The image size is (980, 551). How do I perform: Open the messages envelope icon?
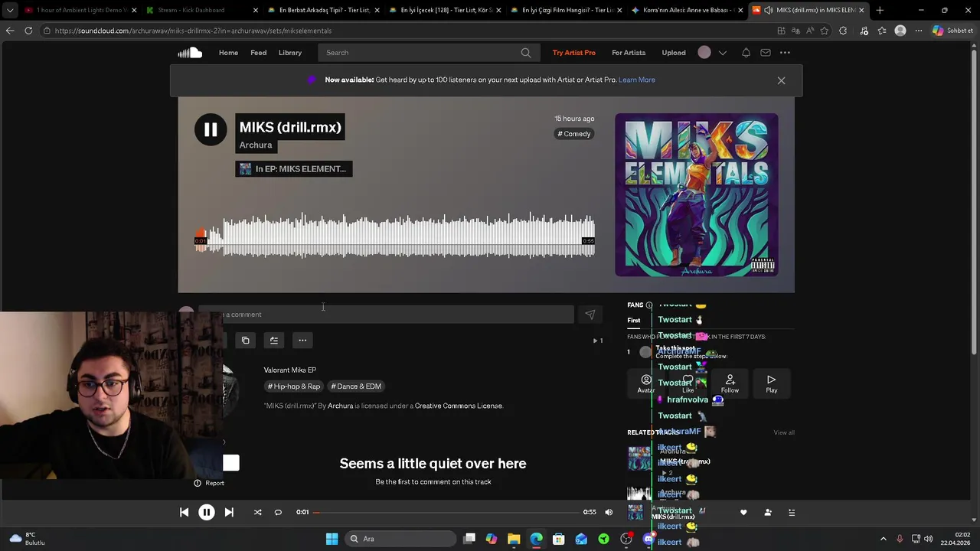(x=765, y=53)
